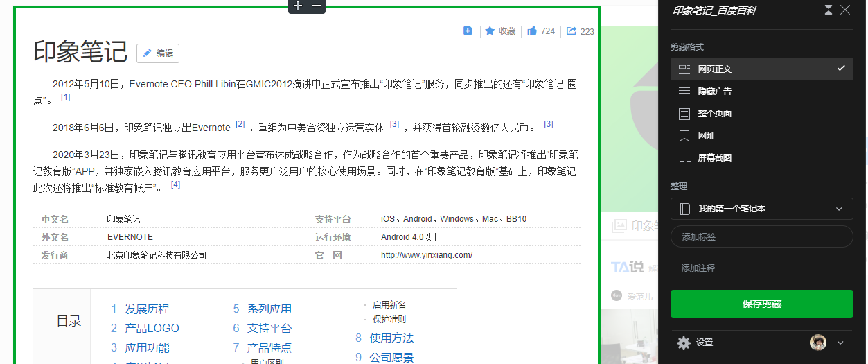The width and height of the screenshot is (868, 364).
Task: Click the 添加注释 remark input field
Action: (762, 268)
